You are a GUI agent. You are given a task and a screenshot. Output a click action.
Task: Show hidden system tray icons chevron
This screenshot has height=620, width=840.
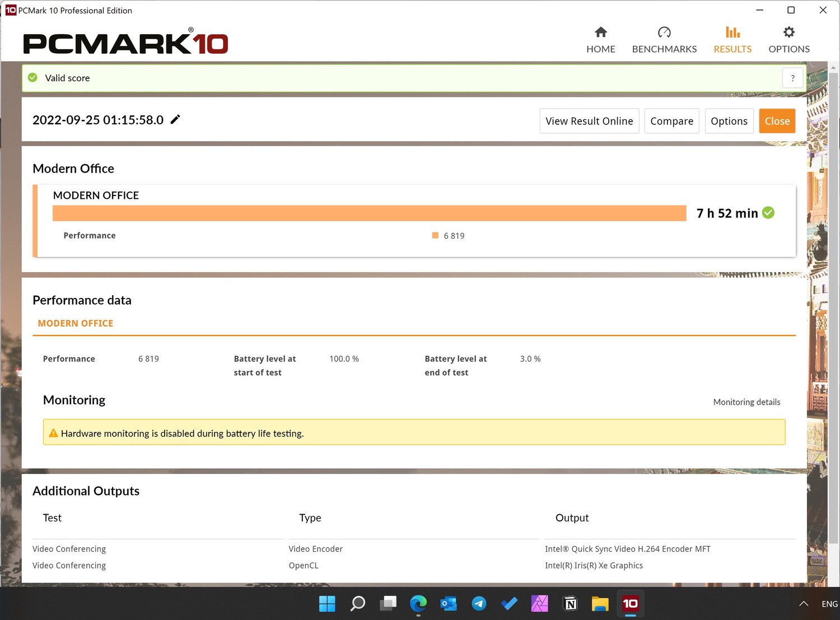[804, 604]
